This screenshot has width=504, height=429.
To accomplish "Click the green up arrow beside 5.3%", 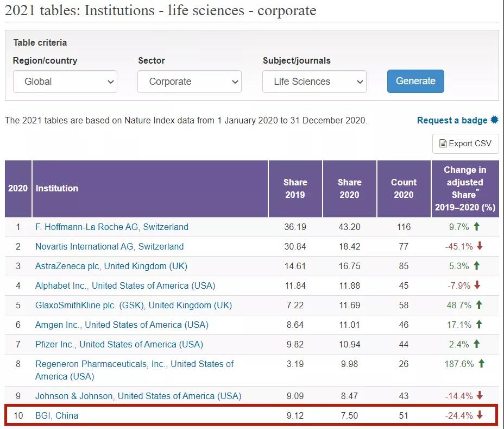I will (477, 266).
